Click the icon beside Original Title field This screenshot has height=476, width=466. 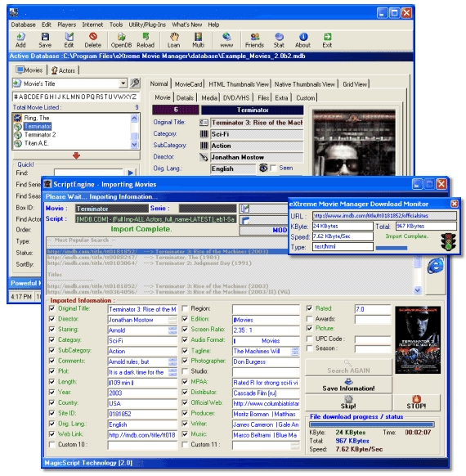204,123
